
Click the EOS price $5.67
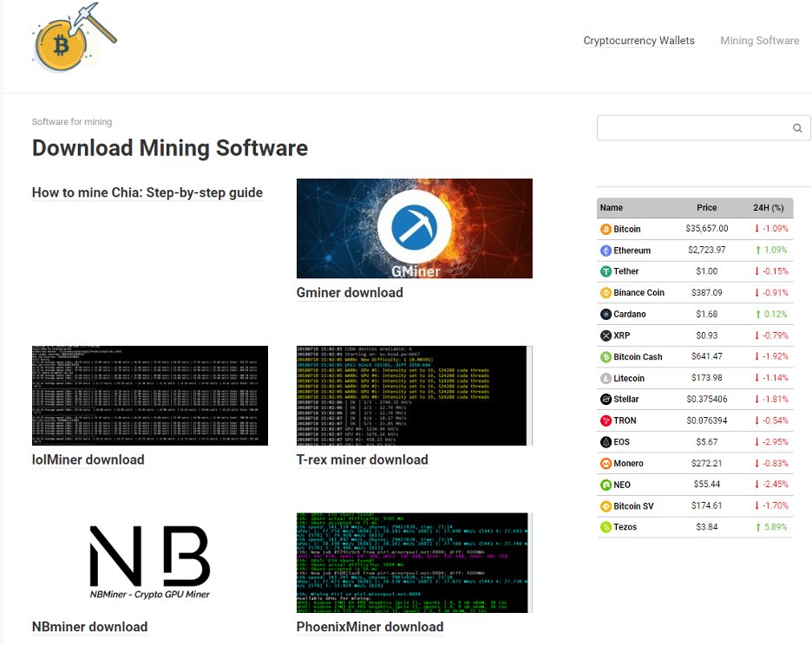coord(706,442)
